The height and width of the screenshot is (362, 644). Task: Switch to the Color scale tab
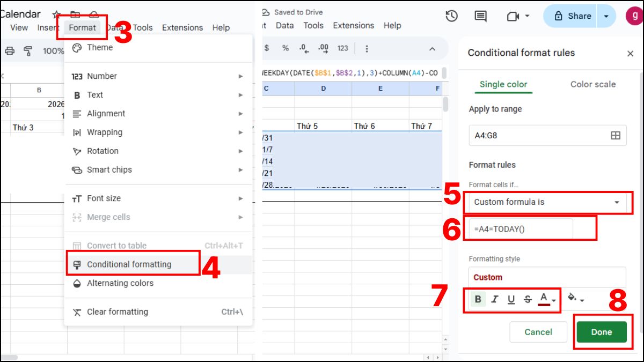(x=592, y=84)
